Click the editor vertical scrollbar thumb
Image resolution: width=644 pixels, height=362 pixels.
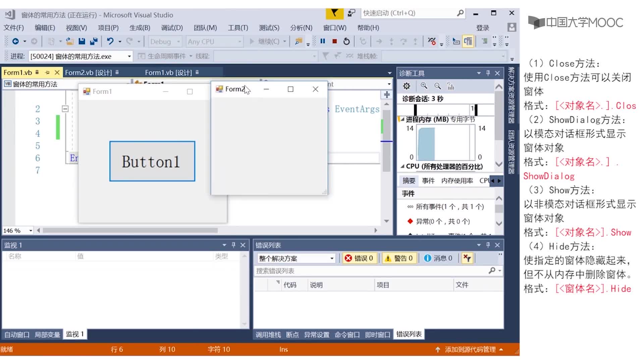click(x=386, y=141)
